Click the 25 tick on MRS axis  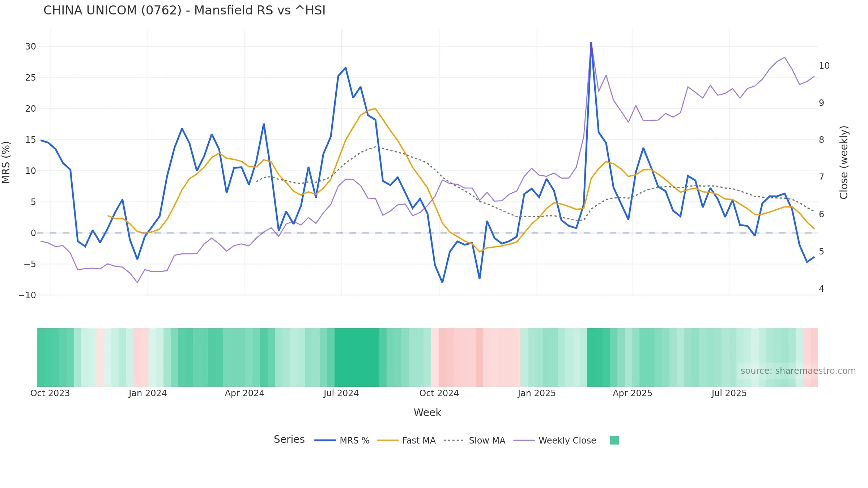(31, 78)
